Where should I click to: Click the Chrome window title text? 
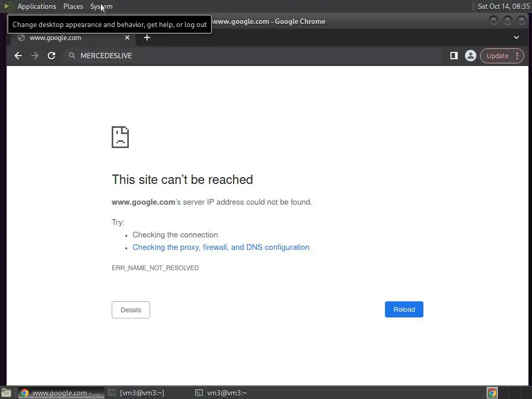(x=269, y=21)
